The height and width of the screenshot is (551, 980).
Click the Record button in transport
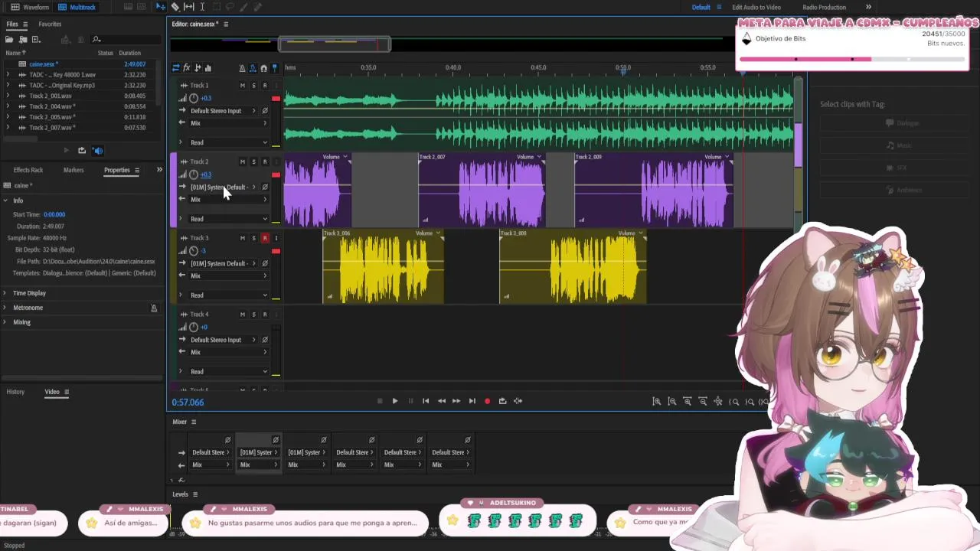click(487, 401)
